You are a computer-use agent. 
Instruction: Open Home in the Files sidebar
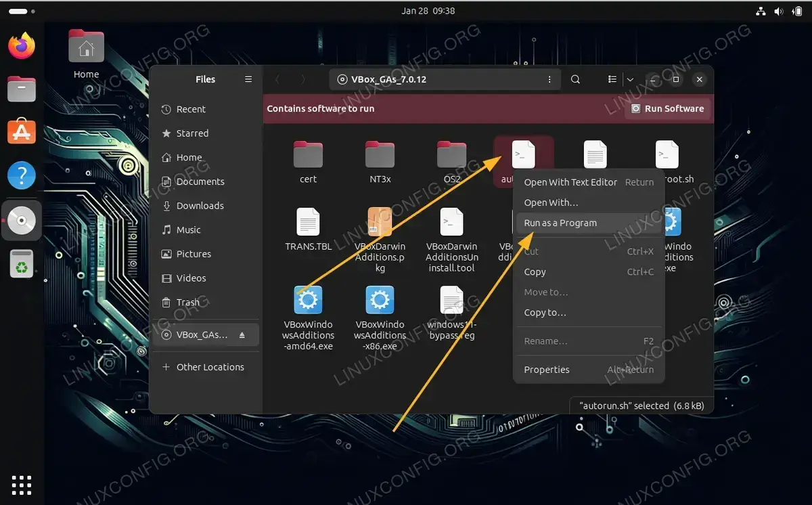tap(206, 157)
